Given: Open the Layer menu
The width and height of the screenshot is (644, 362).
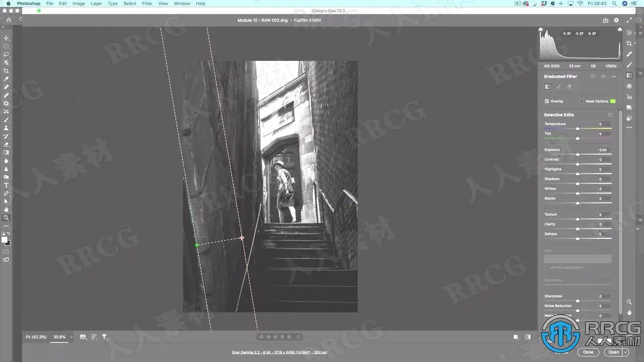Looking at the screenshot, I should click(x=96, y=4).
